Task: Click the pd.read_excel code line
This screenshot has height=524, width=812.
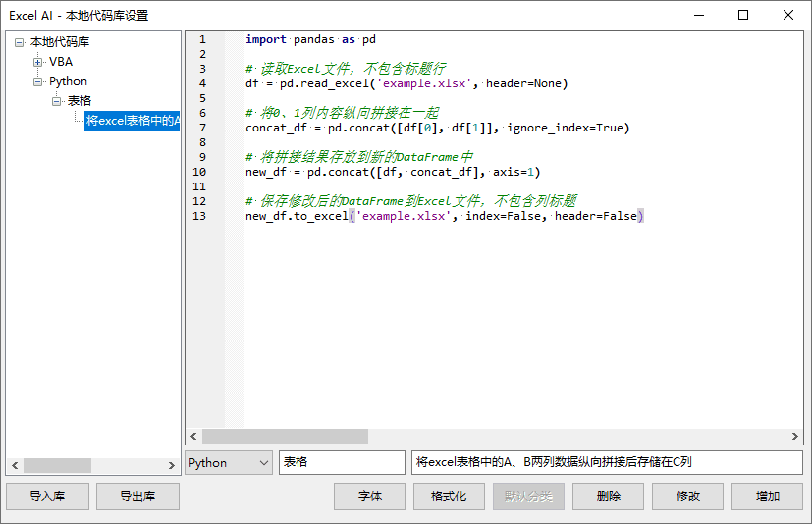Action: coord(406,83)
